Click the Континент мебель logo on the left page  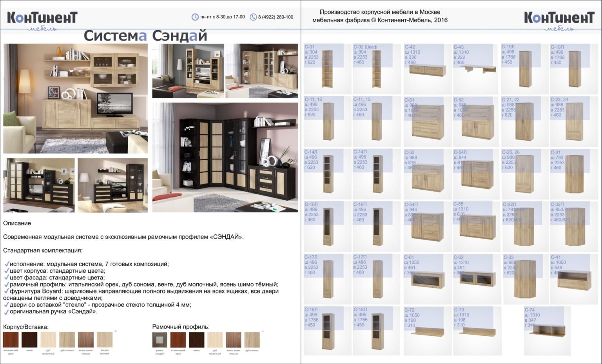(x=42, y=21)
